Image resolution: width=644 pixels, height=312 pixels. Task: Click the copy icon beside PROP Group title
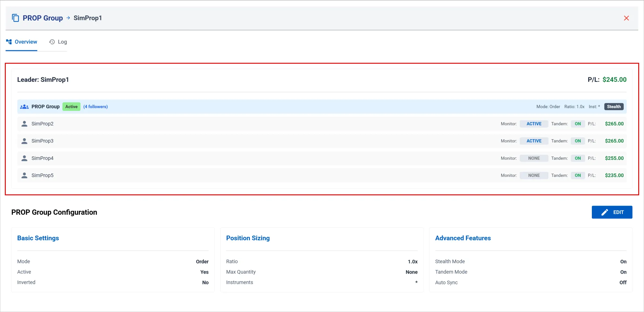pyautogui.click(x=15, y=18)
